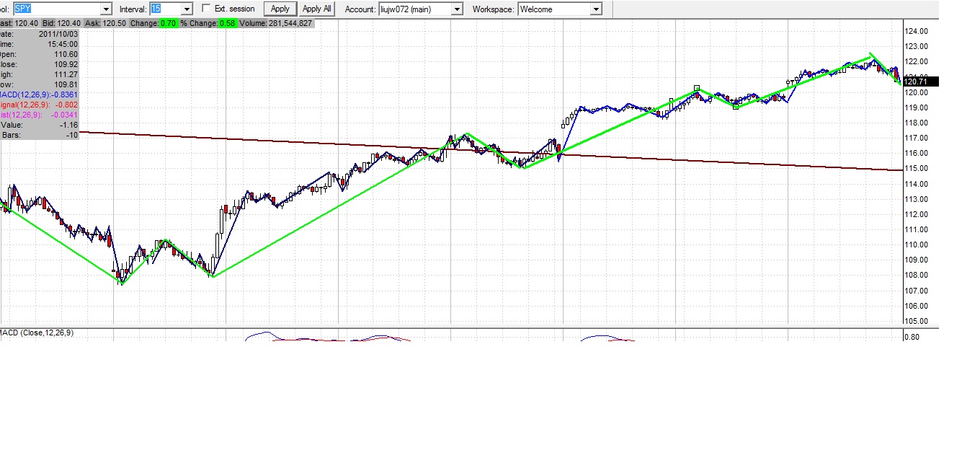The image size is (980, 471).
Task: Click the liujw072 (main) Account field
Action: 415,9
